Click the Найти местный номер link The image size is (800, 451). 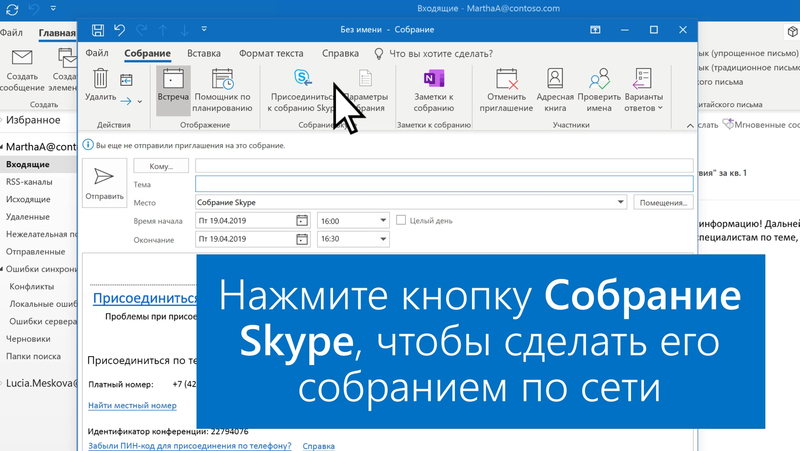132,406
